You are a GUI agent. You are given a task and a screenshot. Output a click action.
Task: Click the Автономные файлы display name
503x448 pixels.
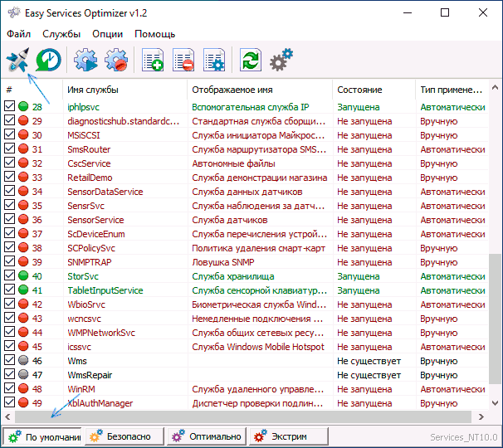pyautogui.click(x=233, y=163)
